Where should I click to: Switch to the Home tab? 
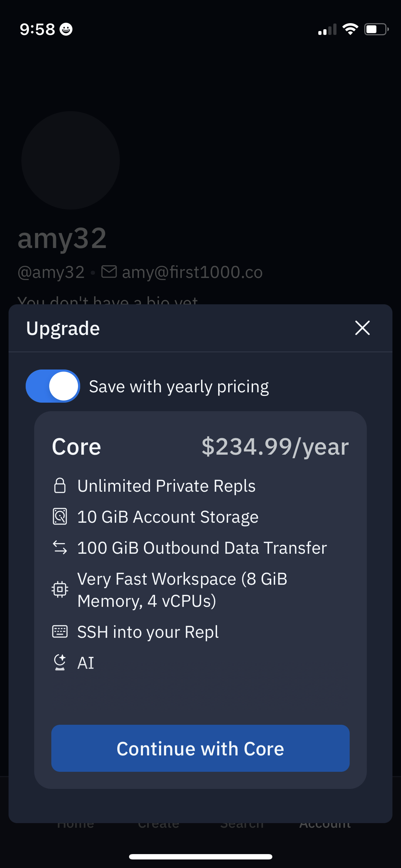[76, 825]
